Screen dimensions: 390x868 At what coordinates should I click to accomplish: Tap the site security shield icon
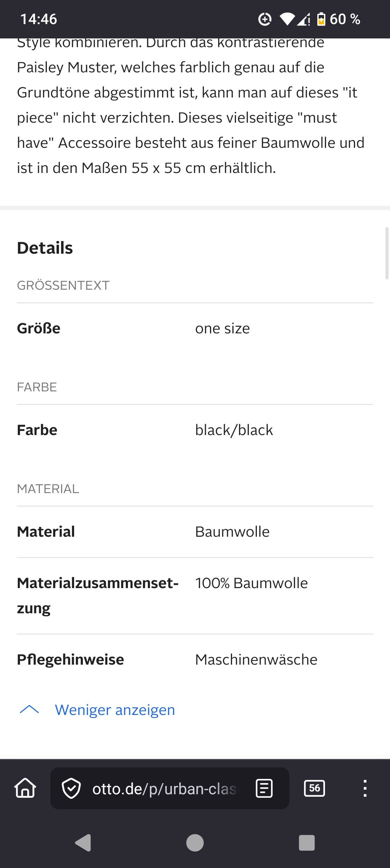71,788
